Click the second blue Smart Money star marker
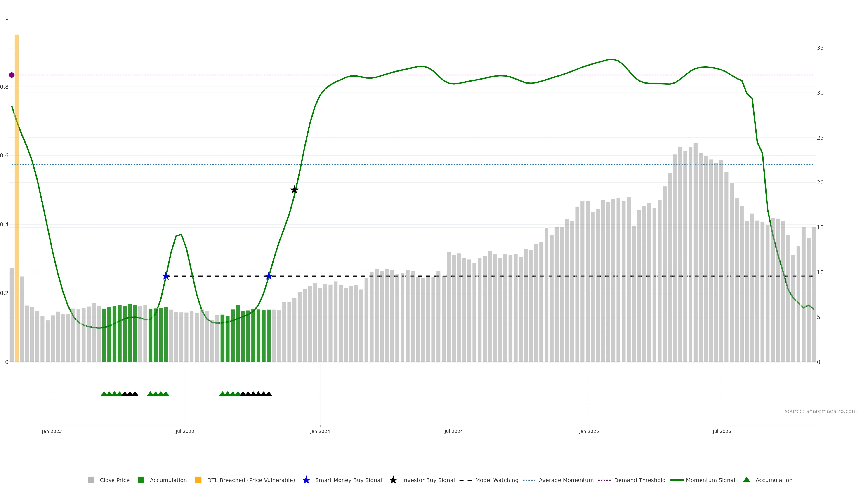868x488 pixels. (x=269, y=276)
